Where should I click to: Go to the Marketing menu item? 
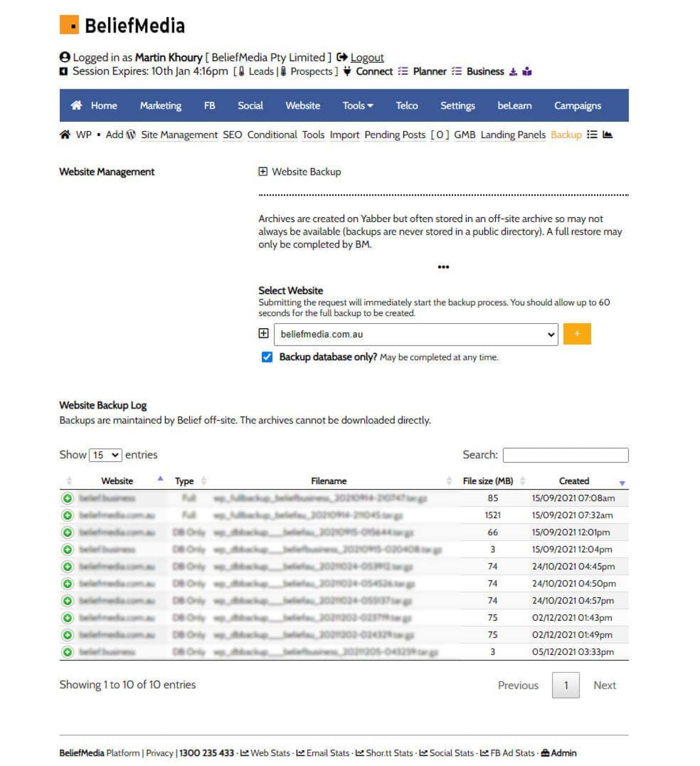[x=161, y=105]
